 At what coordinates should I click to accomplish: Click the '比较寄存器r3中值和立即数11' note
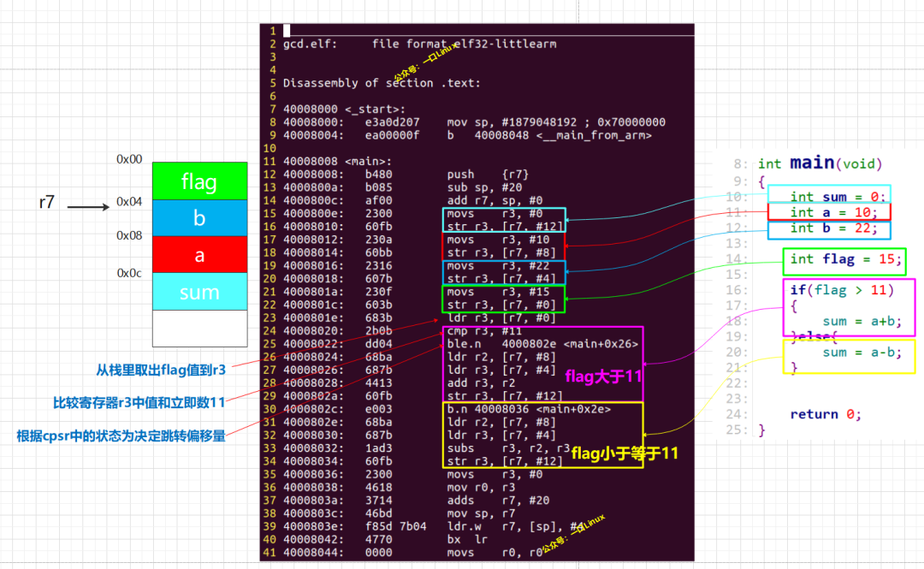click(139, 403)
